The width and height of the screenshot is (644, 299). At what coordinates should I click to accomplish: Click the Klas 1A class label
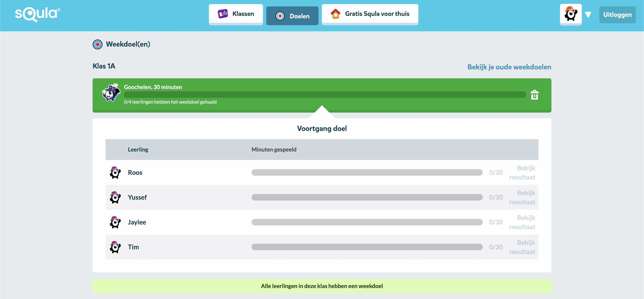point(104,66)
